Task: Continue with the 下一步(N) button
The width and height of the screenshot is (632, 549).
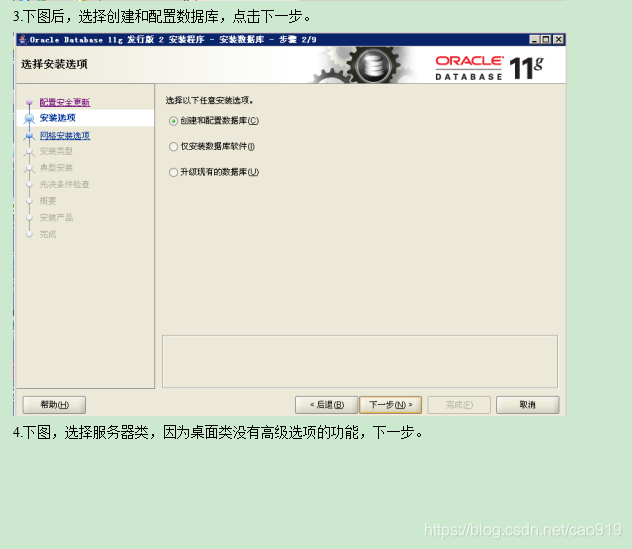Action: (391, 405)
